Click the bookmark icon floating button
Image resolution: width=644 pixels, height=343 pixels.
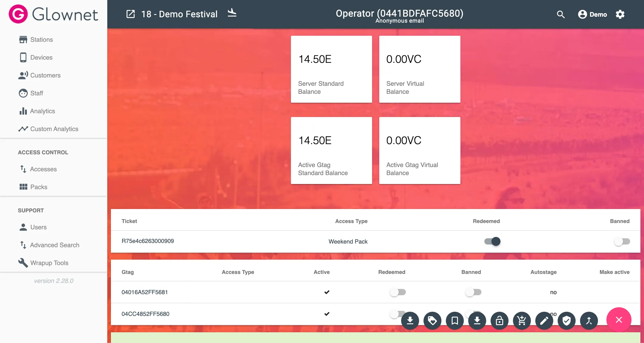pyautogui.click(x=455, y=321)
